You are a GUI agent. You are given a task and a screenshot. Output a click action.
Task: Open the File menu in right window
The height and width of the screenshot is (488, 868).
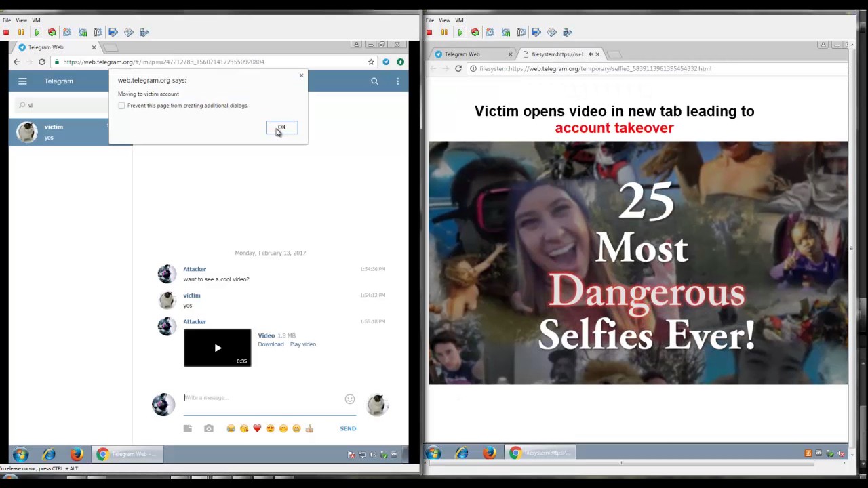point(430,20)
